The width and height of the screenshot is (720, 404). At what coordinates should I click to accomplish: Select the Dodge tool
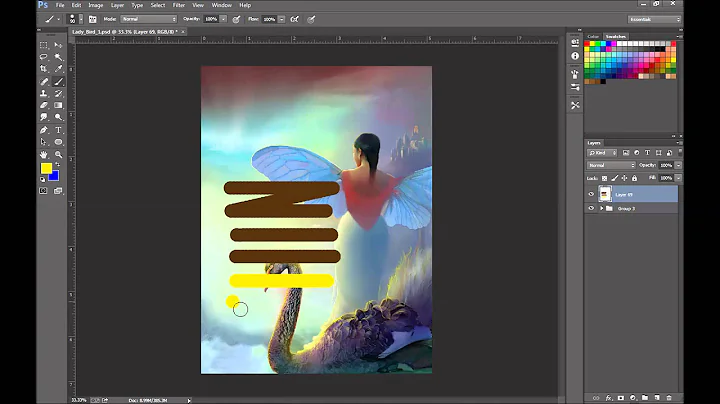point(58,117)
